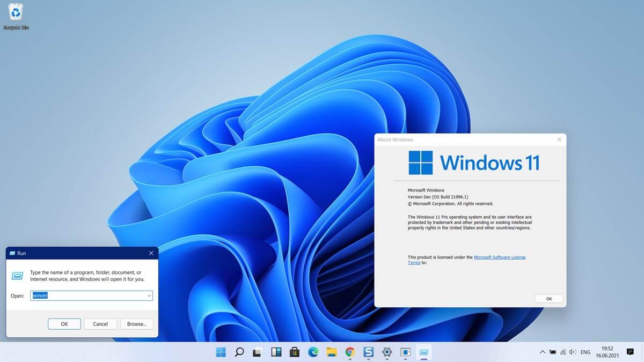Image resolution: width=644 pixels, height=362 pixels.
Task: Select the Recycle Bin desktop icon
Action: pyautogui.click(x=16, y=16)
